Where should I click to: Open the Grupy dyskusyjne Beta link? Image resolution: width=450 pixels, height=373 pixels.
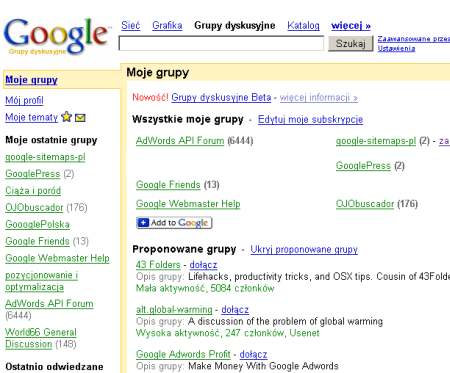[x=221, y=97]
